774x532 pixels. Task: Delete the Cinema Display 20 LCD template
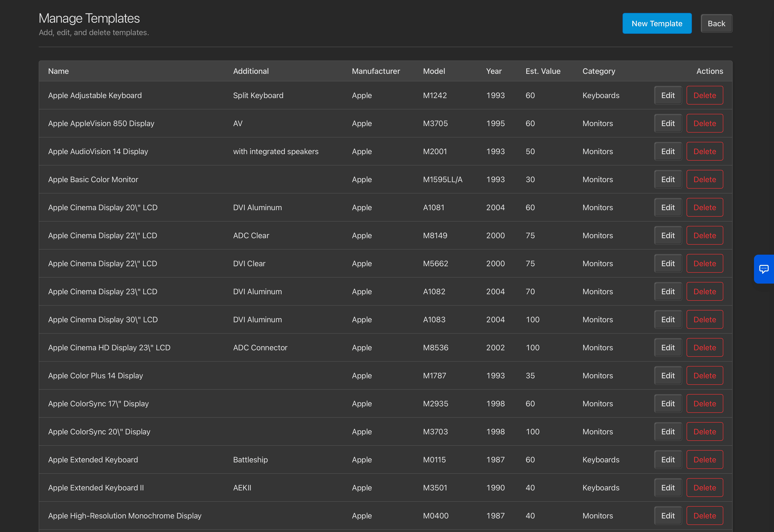pyautogui.click(x=704, y=207)
